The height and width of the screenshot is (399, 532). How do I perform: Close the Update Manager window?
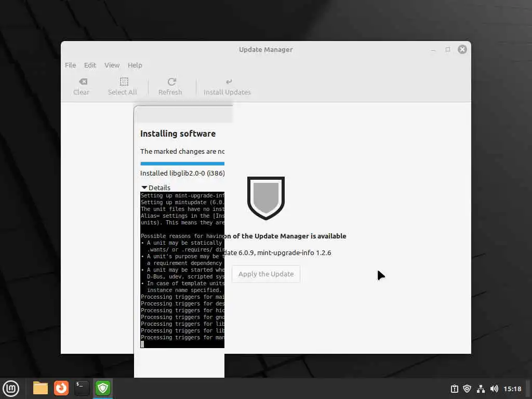462,49
